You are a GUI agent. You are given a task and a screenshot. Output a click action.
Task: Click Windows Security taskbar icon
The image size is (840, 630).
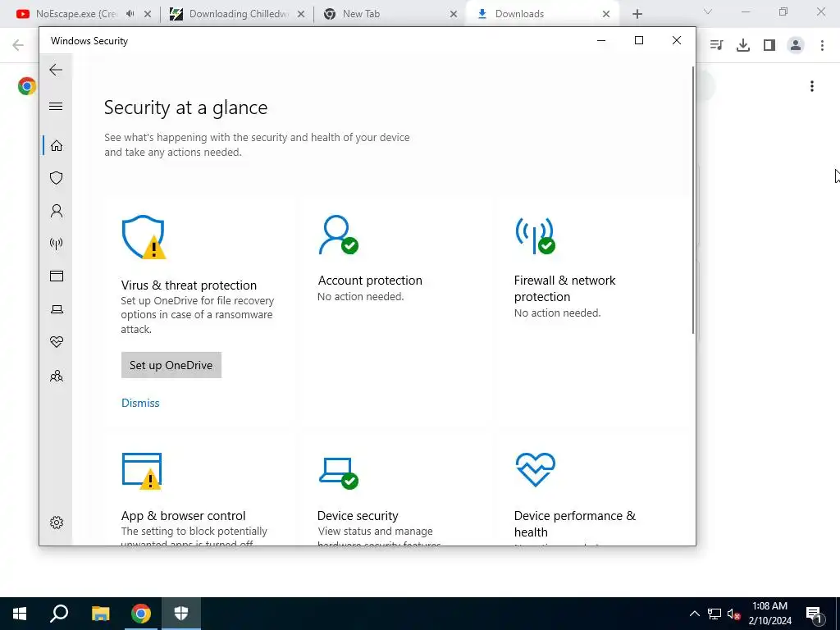[181, 614]
